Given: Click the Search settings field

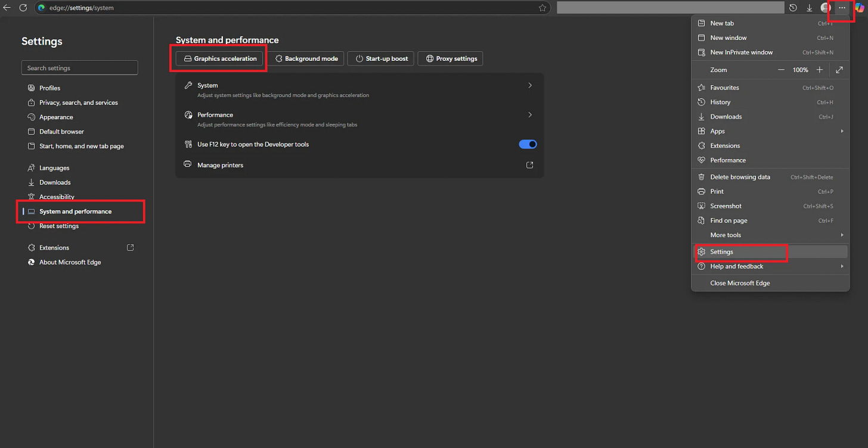Looking at the screenshot, I should click(79, 67).
